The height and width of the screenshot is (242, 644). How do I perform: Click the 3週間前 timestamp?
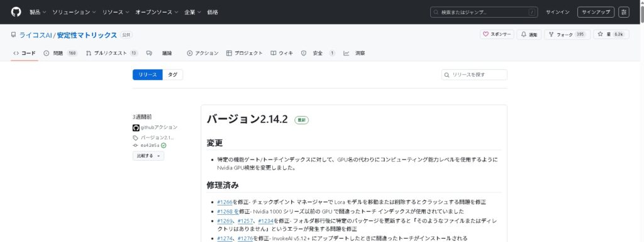pos(142,117)
